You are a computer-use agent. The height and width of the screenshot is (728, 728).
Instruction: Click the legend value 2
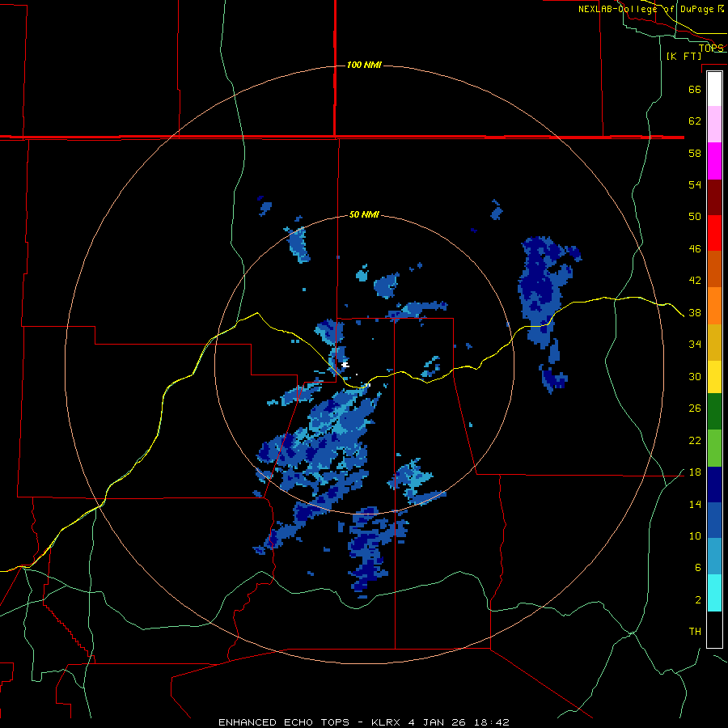point(698,600)
